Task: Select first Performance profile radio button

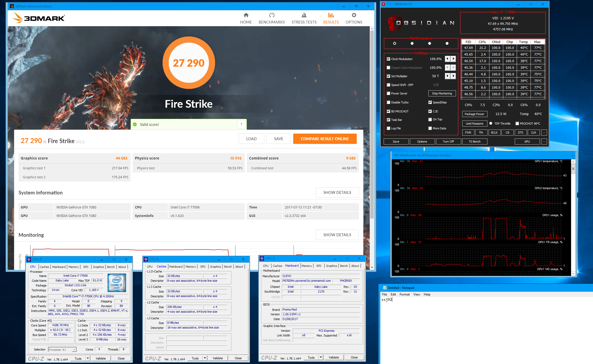Action: pos(395,43)
